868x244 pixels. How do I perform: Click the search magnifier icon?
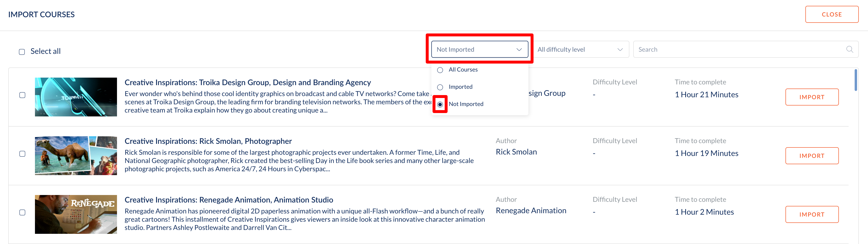[850, 49]
